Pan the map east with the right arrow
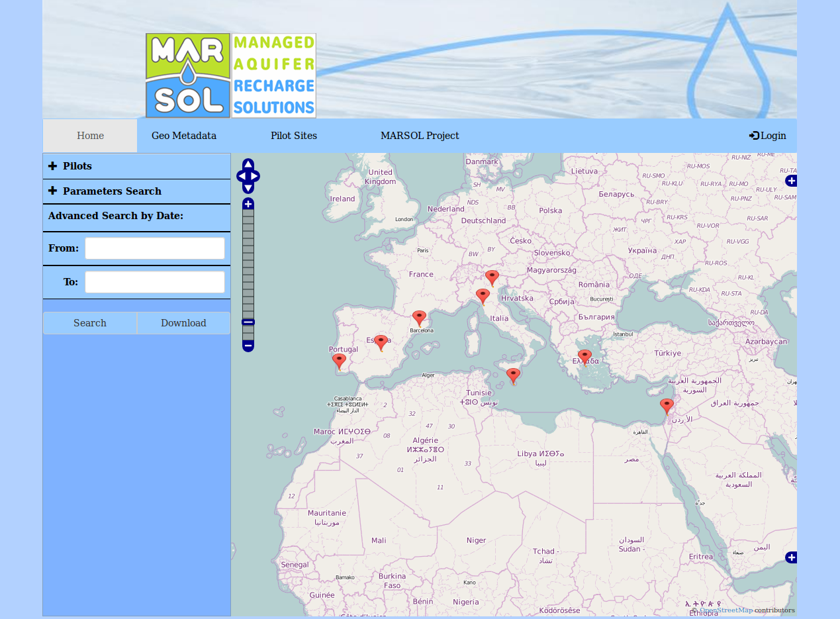This screenshot has height=619, width=840. coord(255,176)
